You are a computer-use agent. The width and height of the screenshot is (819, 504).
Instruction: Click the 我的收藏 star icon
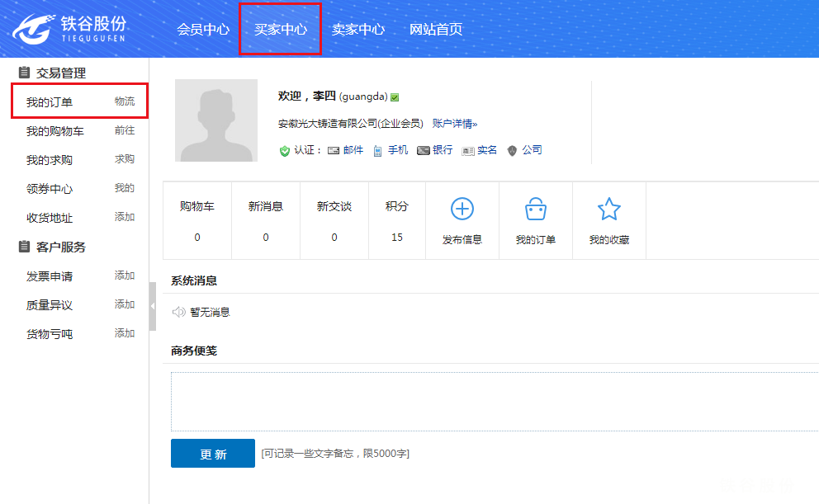pyautogui.click(x=608, y=210)
